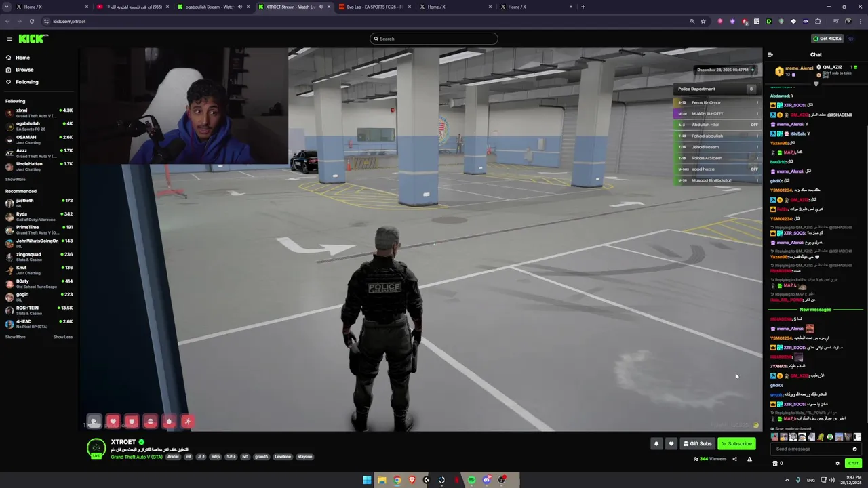Open Brave browser from taskbar
Screen dimensions: 868x488
pyautogui.click(x=412, y=480)
